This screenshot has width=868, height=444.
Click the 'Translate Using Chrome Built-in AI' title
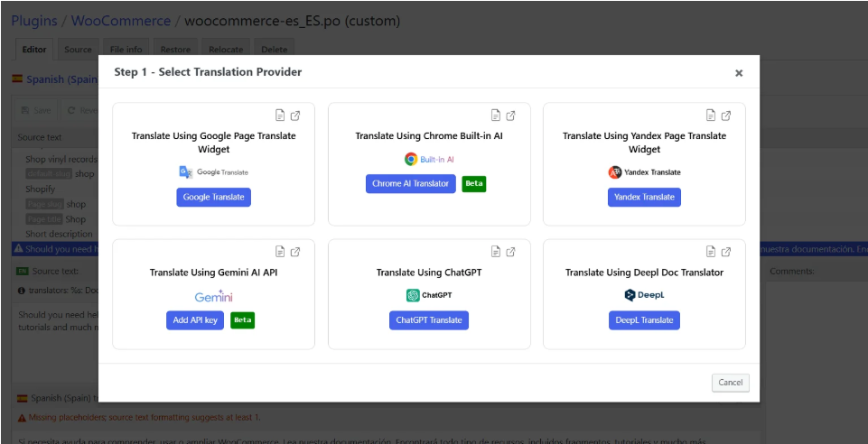click(429, 136)
